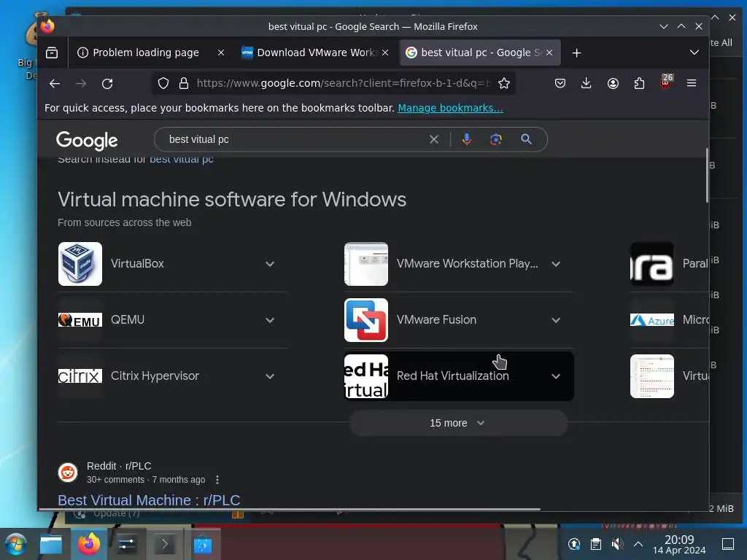Viewport: 747px width, 560px height.
Task: Click the show desktop button in taskbar
Action: [728, 544]
